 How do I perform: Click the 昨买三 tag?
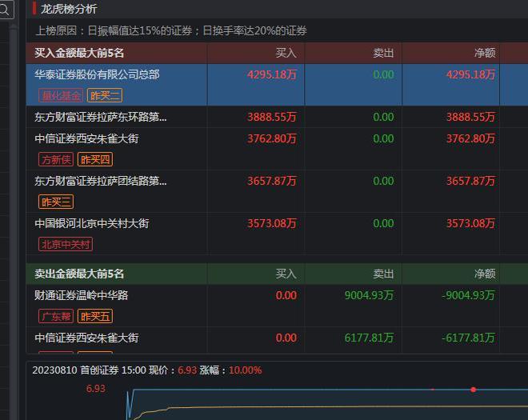[x=56, y=202]
